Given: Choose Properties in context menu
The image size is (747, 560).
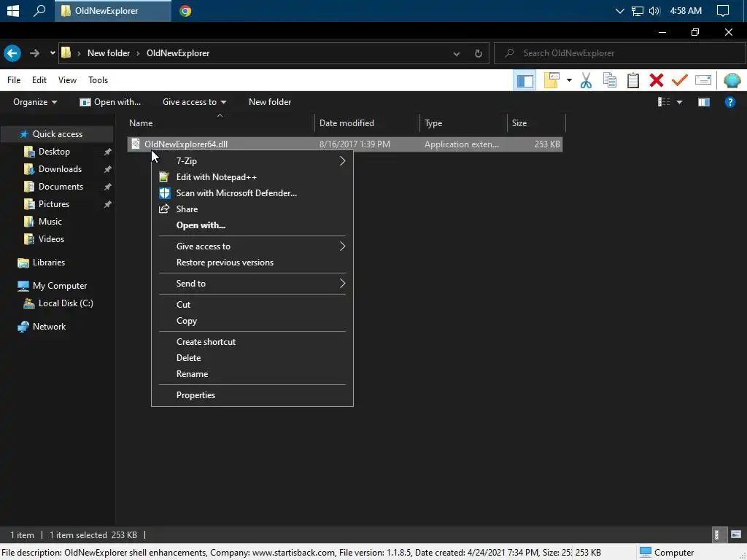Looking at the screenshot, I should tap(252, 394).
